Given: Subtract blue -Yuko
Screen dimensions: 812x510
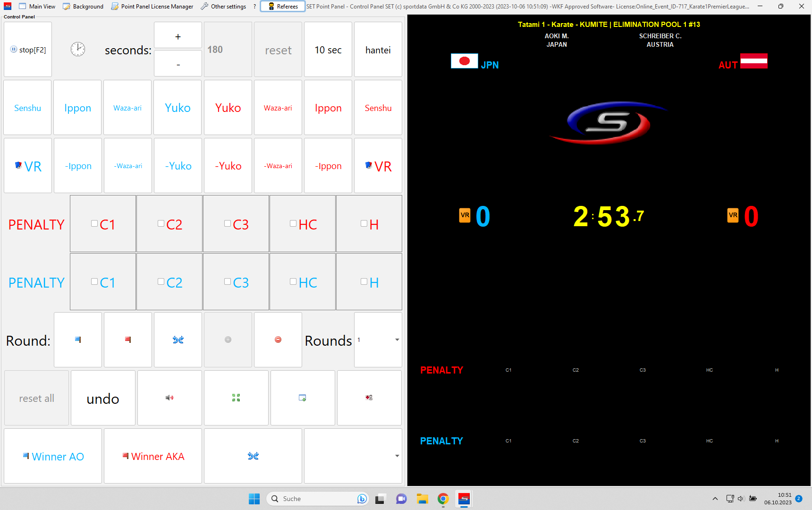Looking at the screenshot, I should (178, 166).
